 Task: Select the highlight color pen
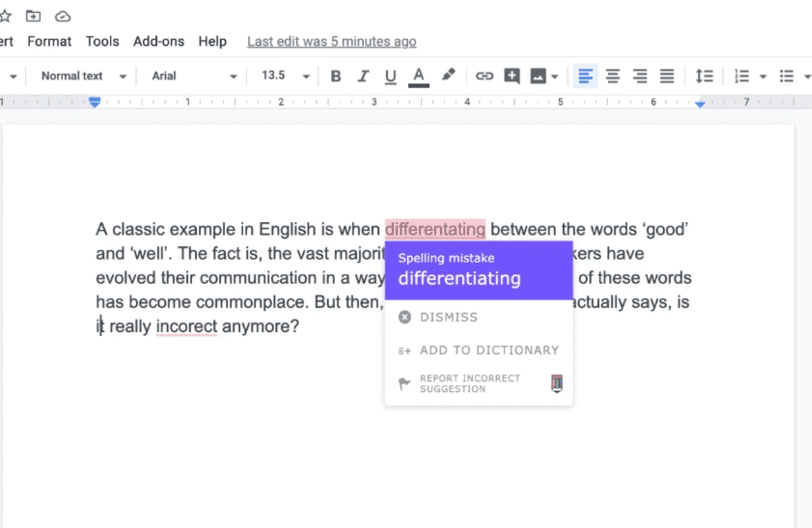point(448,75)
